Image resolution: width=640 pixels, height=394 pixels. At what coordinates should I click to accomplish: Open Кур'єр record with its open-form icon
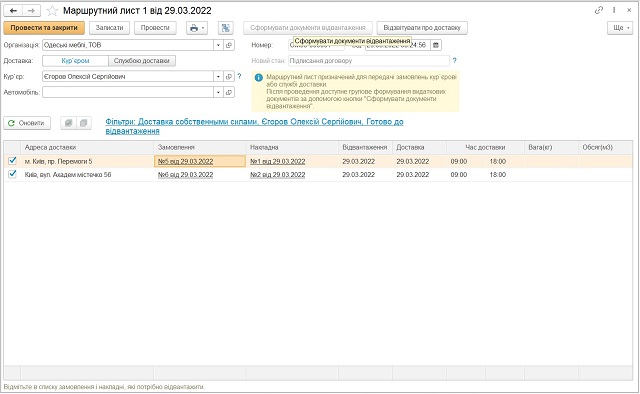pyautogui.click(x=229, y=76)
